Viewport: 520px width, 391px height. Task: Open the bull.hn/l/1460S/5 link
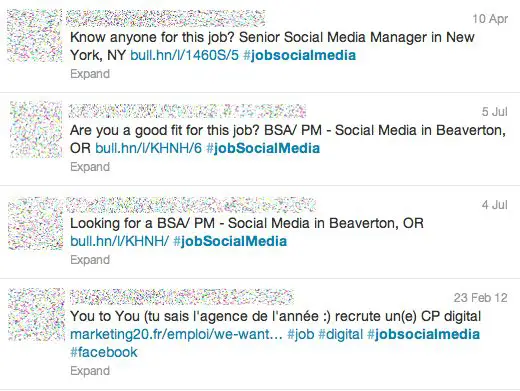click(x=185, y=55)
